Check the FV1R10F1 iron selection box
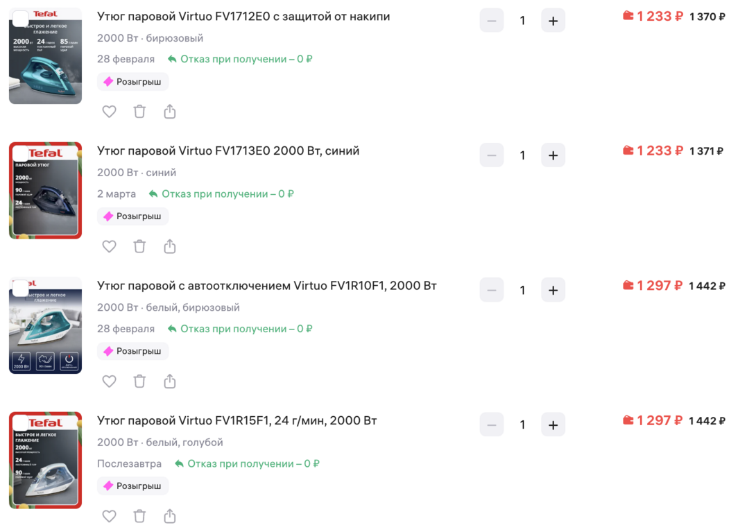 (x=21, y=288)
